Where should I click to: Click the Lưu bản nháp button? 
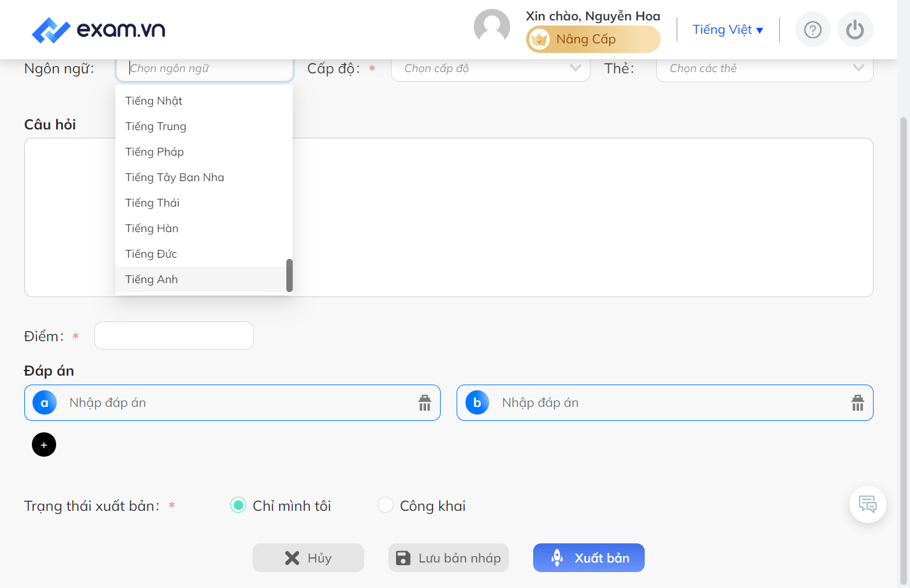[x=448, y=558]
